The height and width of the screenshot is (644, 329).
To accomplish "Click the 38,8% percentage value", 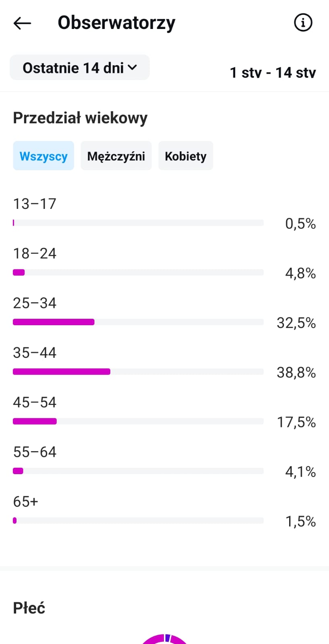I will pos(296,373).
